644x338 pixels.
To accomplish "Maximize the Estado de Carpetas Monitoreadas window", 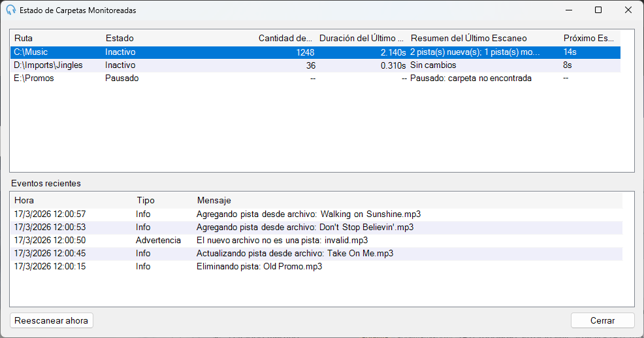I will coord(598,10).
